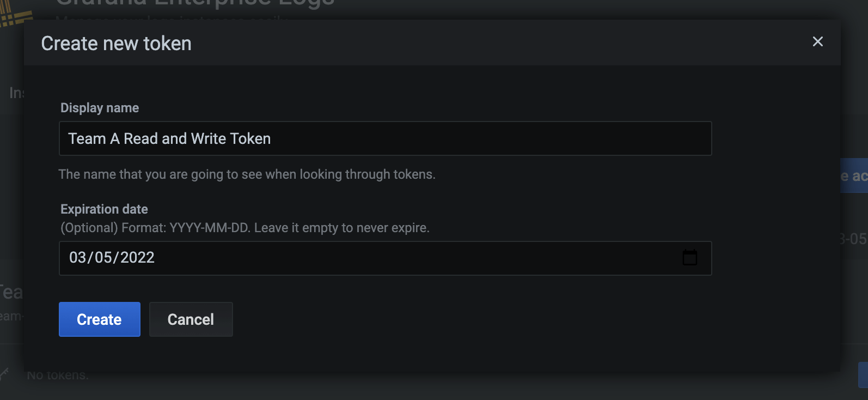Click the key icon beside No tokens
Screen dimensions: 868x400
pyautogui.click(x=4, y=374)
